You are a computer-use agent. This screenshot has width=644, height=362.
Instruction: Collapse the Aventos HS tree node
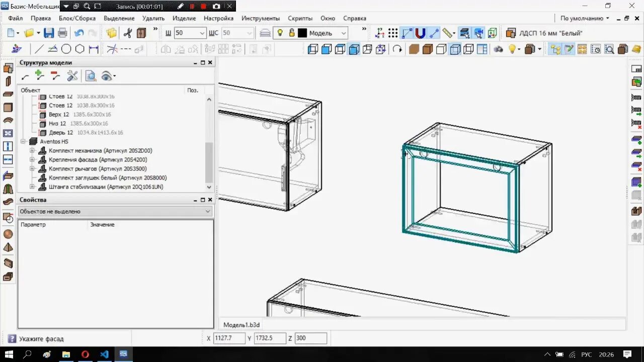tap(23, 142)
